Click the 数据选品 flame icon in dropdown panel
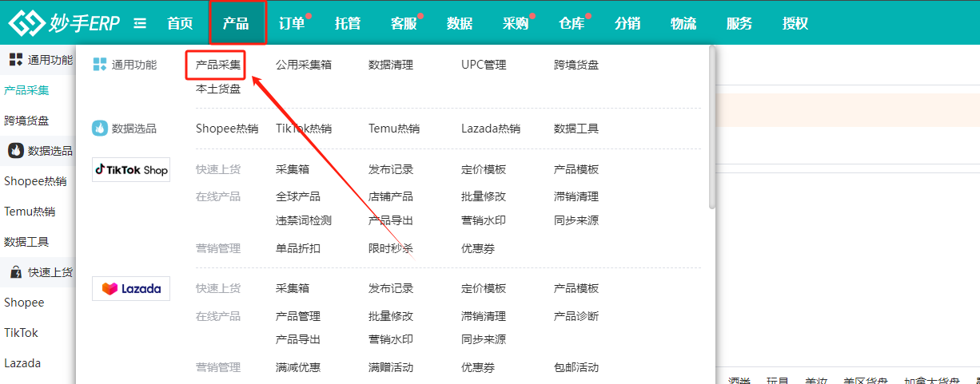 (x=100, y=128)
